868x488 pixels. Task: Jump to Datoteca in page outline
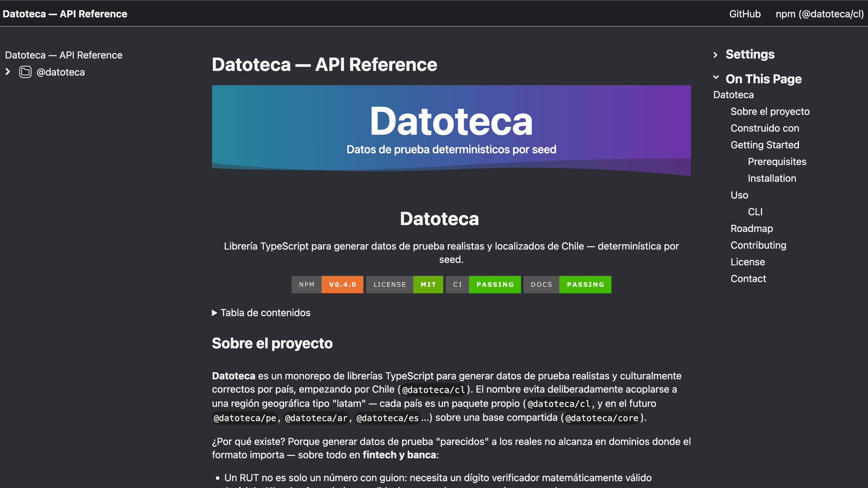click(x=733, y=95)
